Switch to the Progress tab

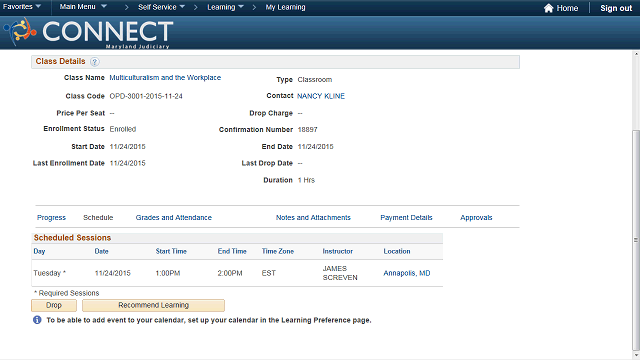point(51,218)
